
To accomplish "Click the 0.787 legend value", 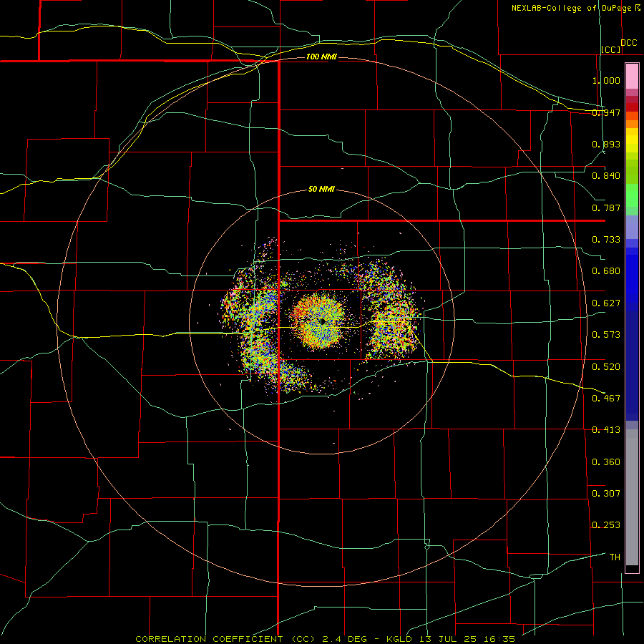I will [x=606, y=208].
